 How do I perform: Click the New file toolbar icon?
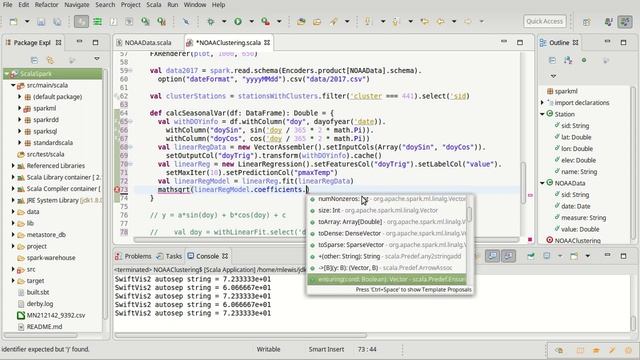[x=13, y=21]
